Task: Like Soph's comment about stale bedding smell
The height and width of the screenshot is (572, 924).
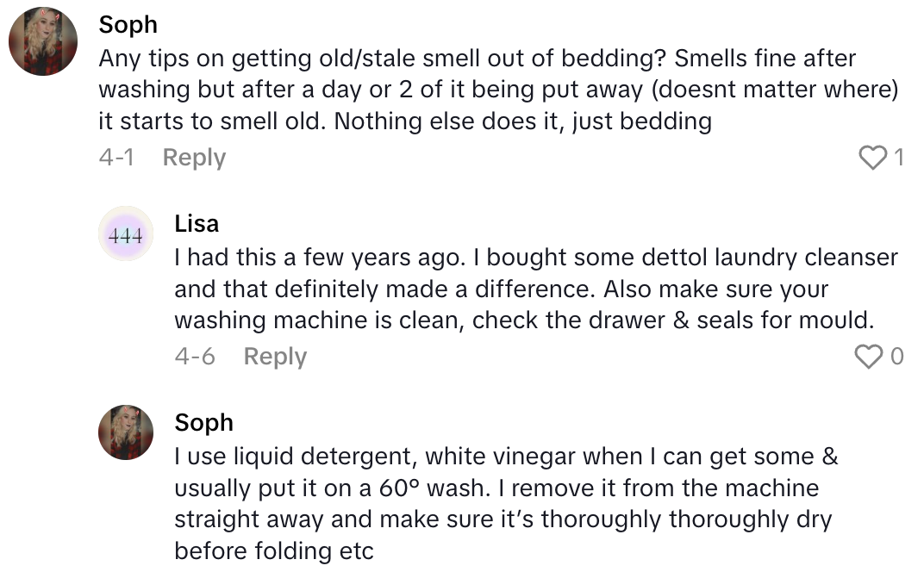Action: coord(873,158)
